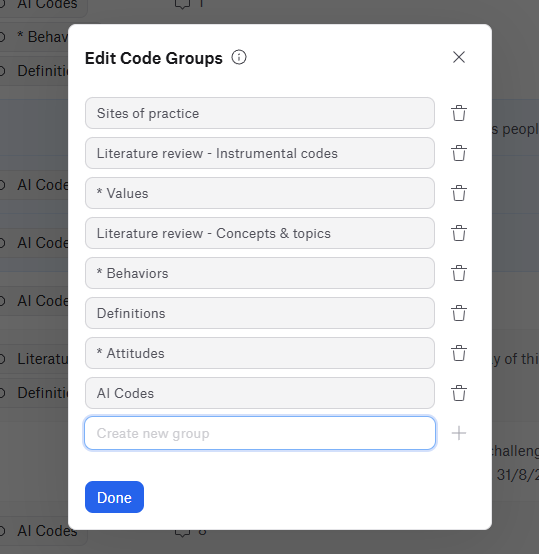The width and height of the screenshot is (539, 554).
Task: Remove the Definitions group
Action: coord(459,313)
